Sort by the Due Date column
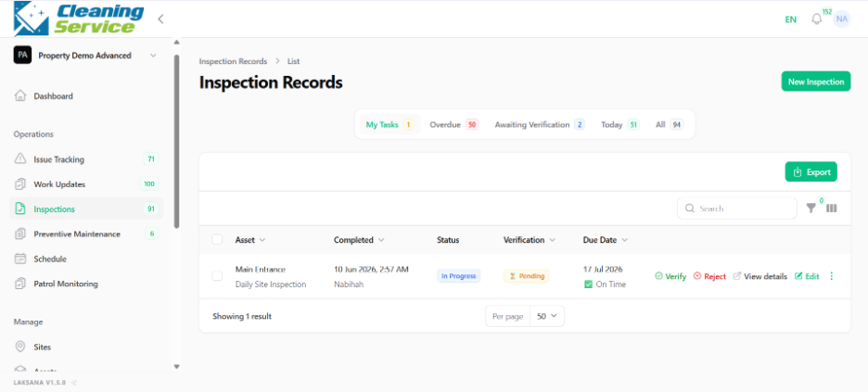868x392 pixels. click(x=606, y=240)
